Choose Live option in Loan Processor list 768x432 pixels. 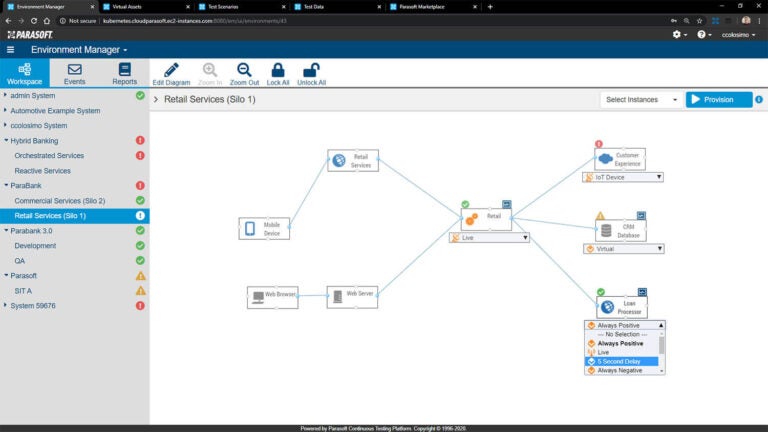point(622,352)
